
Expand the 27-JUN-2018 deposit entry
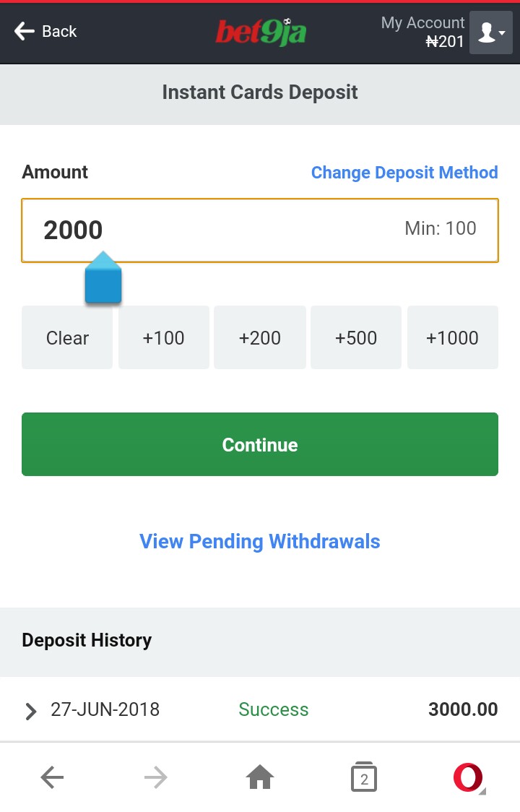click(31, 711)
